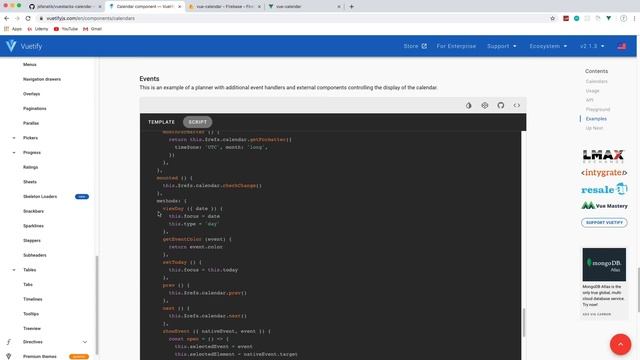Select the SCRIPT tab
This screenshot has height=360, width=640.
[x=198, y=122]
